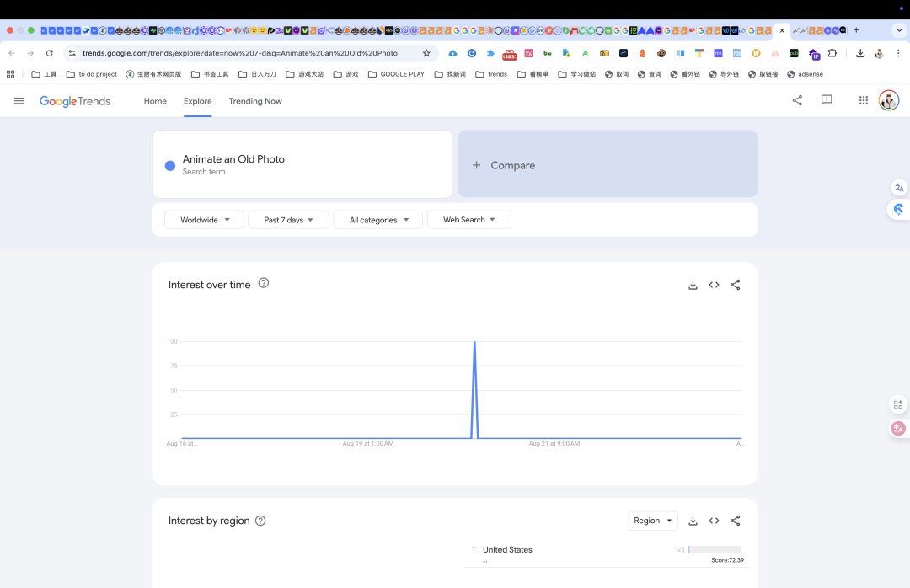The image size is (910, 588).
Task: Open the 导外链 bookmark
Action: pyautogui.click(x=725, y=74)
